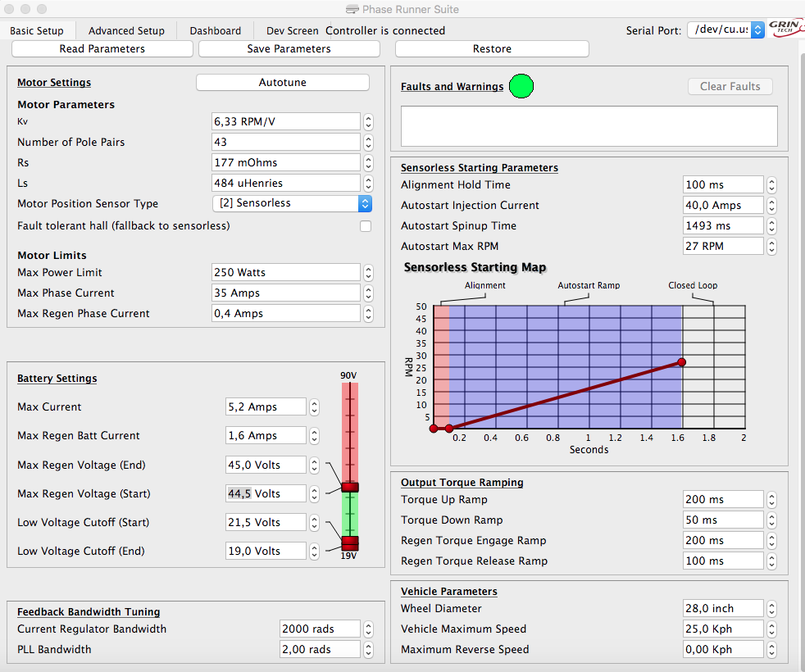The width and height of the screenshot is (805, 672).
Task: Click the stepper for Torque Up Ramp
Action: 771,499
